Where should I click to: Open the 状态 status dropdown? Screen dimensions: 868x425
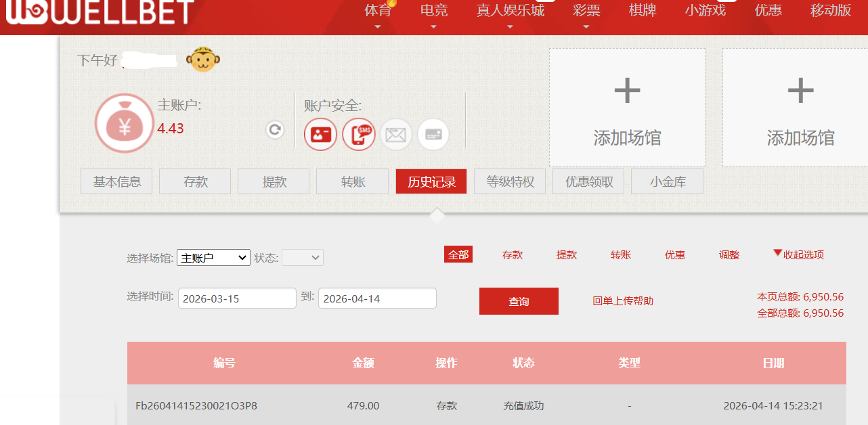point(303,258)
